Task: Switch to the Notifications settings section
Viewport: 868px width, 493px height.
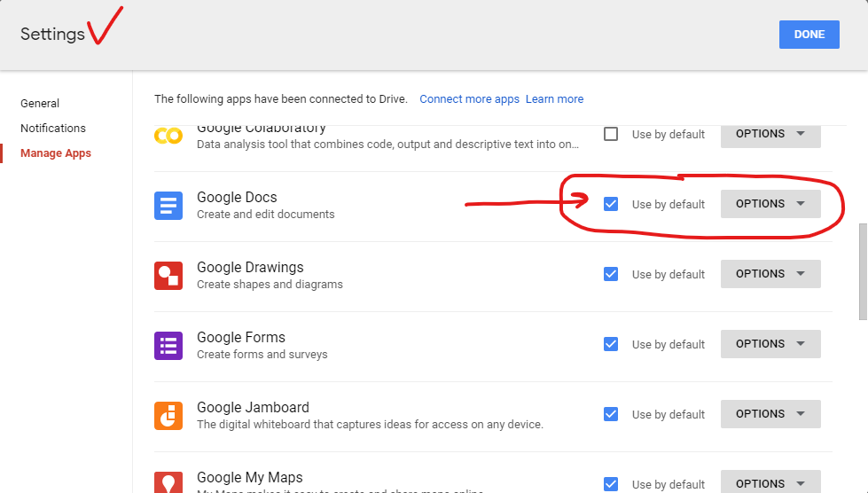Action: [53, 129]
